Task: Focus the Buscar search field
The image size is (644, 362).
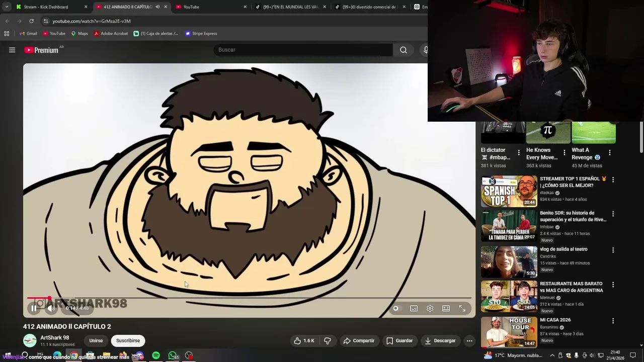Action: pos(303,50)
